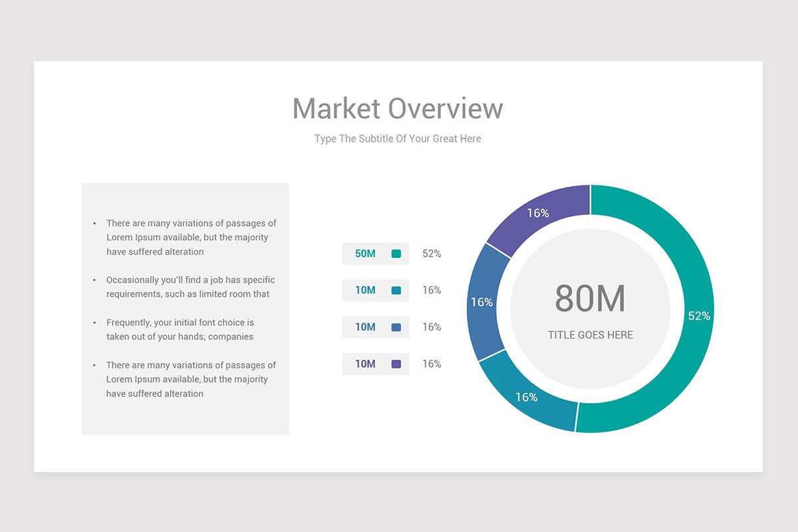Select the TITLE GOES HERE placeholder
798x532 pixels.
[591, 335]
